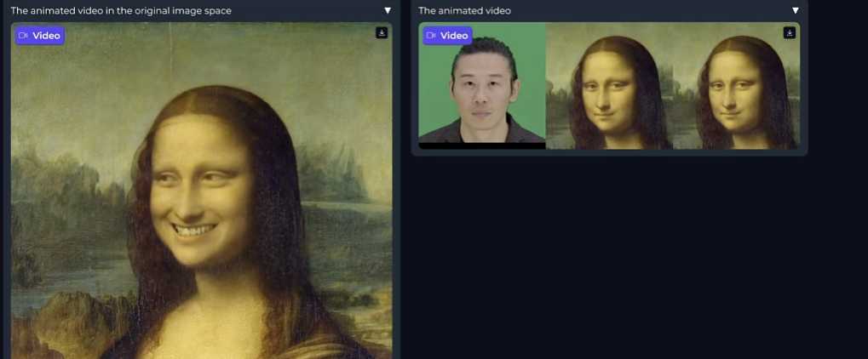The width and height of the screenshot is (868, 359).
Task: Click the Video label on left player
Action: [40, 36]
